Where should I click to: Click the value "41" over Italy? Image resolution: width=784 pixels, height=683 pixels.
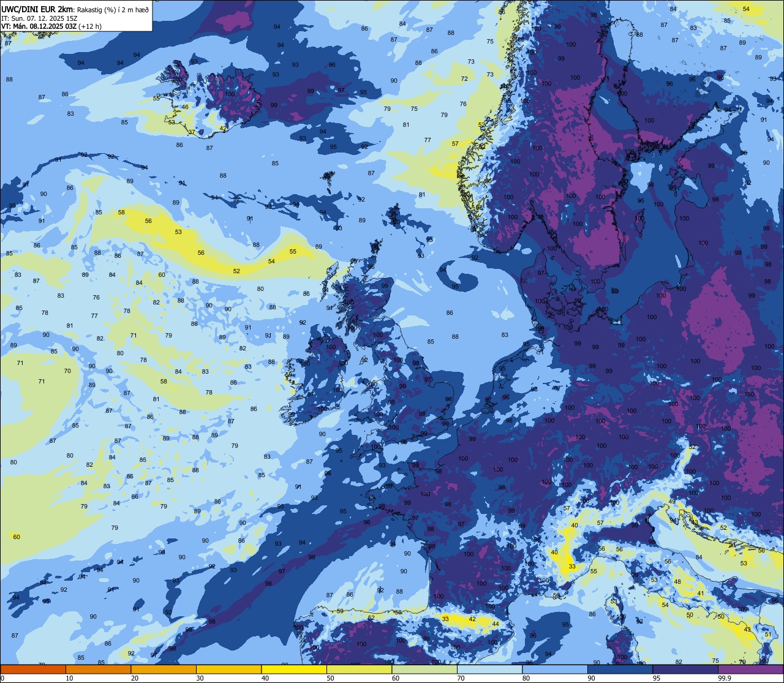point(701,594)
